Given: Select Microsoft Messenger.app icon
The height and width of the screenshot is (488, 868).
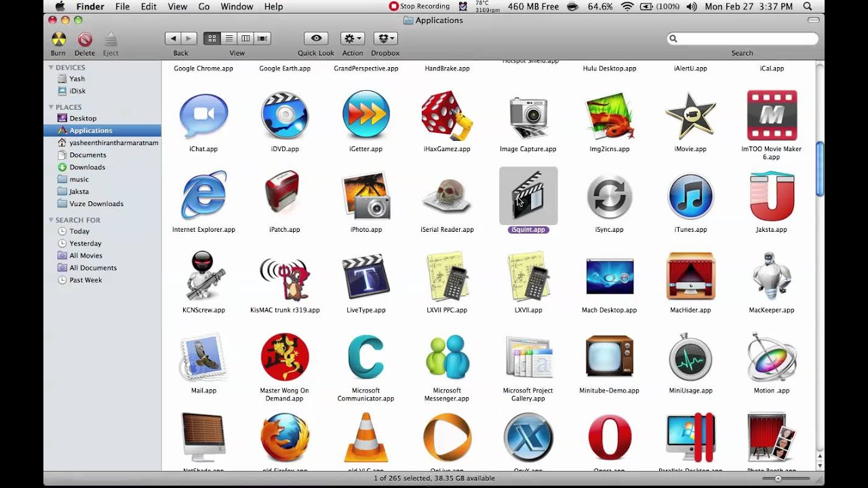Looking at the screenshot, I should coord(447,357).
